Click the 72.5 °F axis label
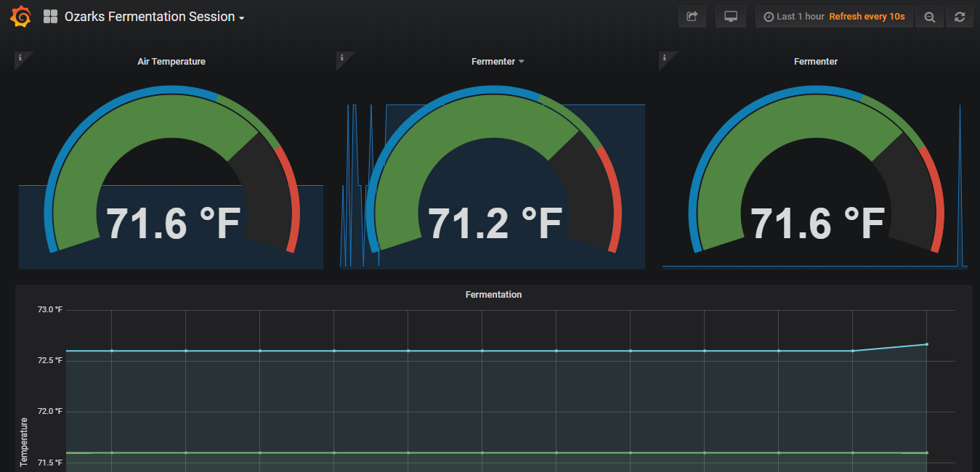This screenshot has width=980, height=472. (50, 361)
